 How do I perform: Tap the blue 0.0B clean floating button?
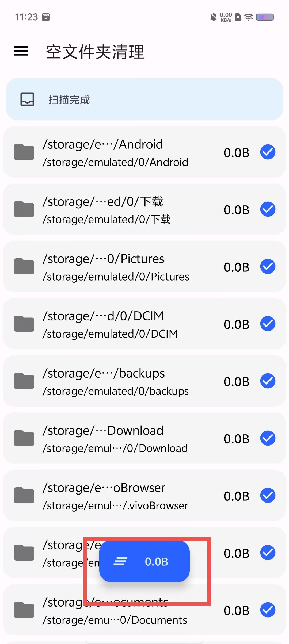[x=144, y=561]
